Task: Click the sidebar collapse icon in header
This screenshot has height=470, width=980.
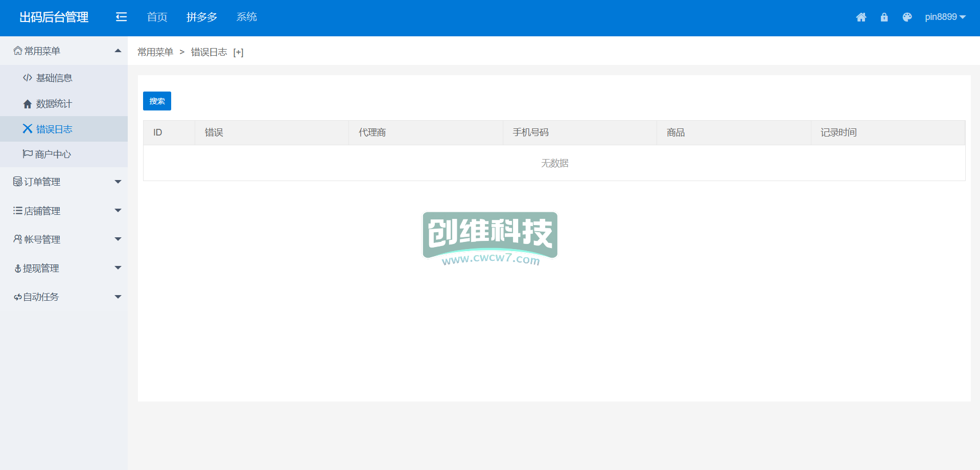Action: coord(121,17)
